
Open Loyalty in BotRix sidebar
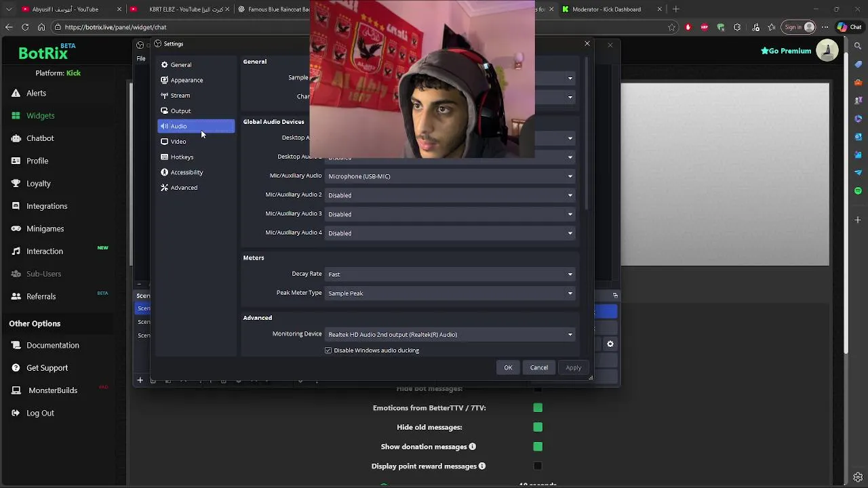coord(39,184)
